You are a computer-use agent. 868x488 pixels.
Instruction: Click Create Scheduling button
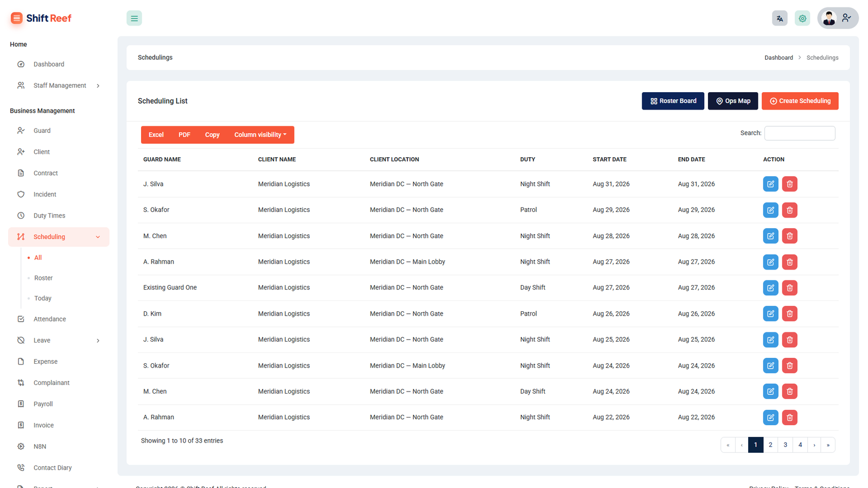[x=800, y=101]
